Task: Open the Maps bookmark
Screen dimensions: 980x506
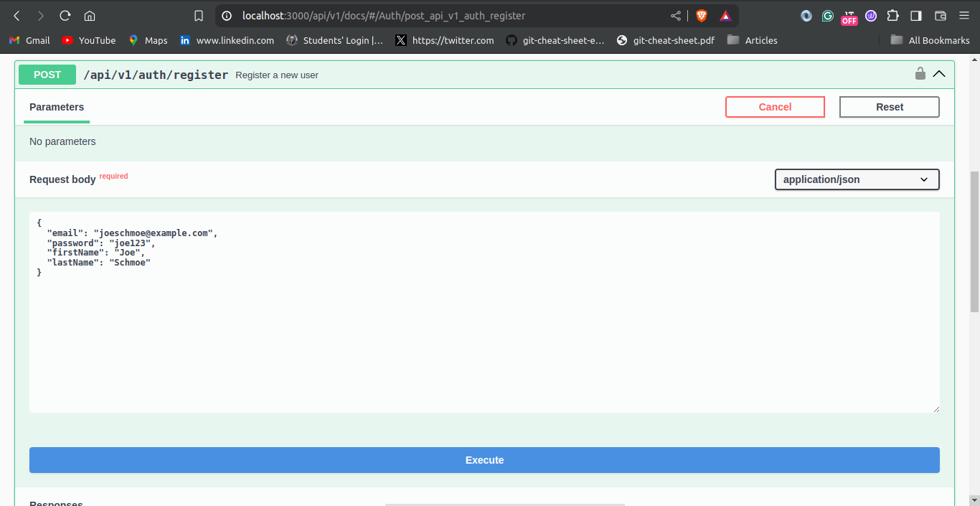Action: point(148,40)
